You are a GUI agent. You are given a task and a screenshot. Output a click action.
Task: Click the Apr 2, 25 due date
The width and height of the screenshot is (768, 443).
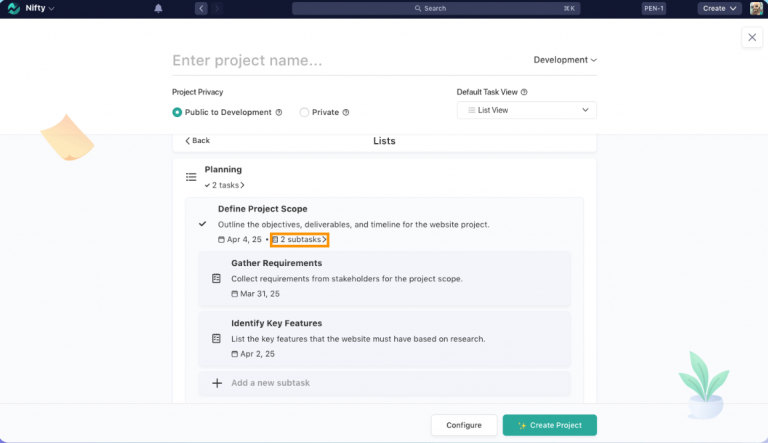[x=257, y=354]
